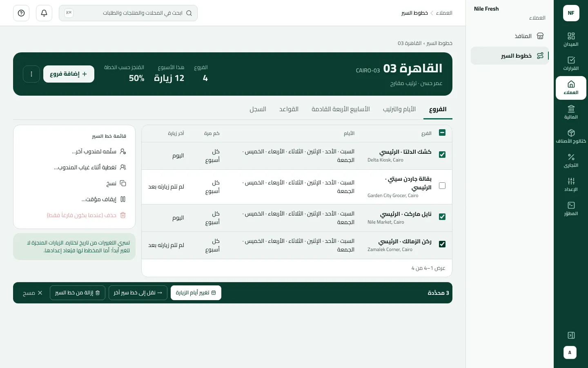This screenshot has width=588, height=368.
Task: Open التجاري section icon
Action: (x=571, y=161)
